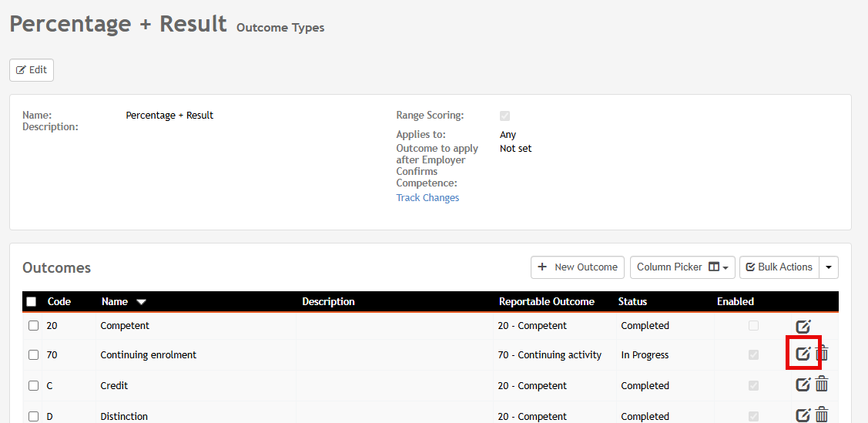Click the 'In Progress' status cell
Image resolution: width=868 pixels, height=423 pixels.
coord(645,355)
